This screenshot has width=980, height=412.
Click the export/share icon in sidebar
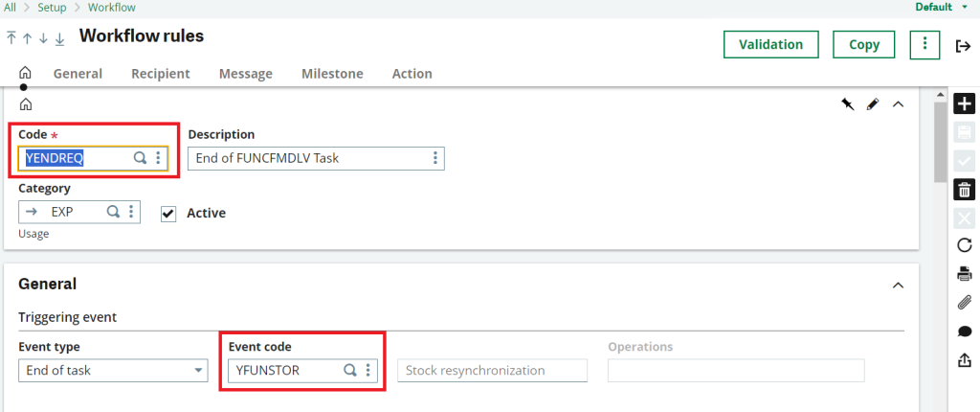tap(965, 360)
